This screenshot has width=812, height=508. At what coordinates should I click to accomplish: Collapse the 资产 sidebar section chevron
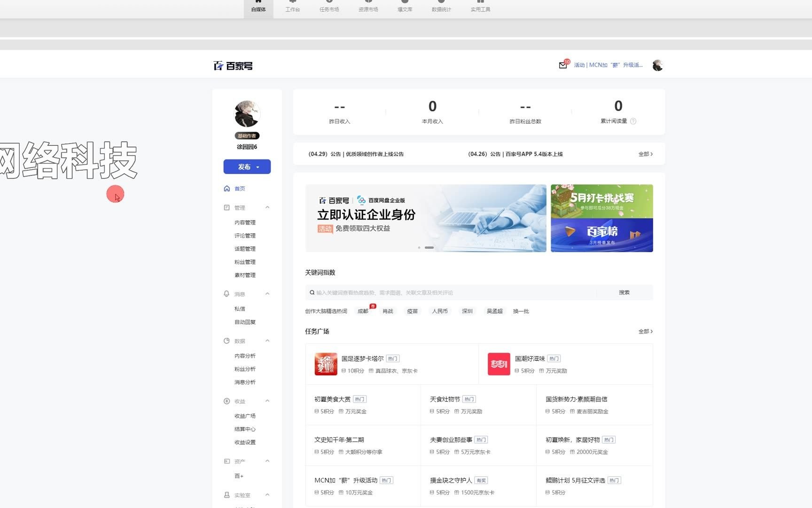(x=267, y=461)
